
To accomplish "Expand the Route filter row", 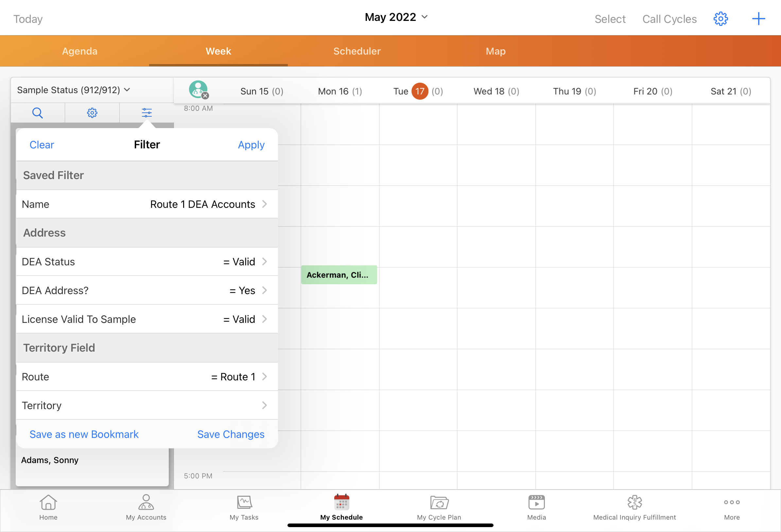I will [147, 376].
